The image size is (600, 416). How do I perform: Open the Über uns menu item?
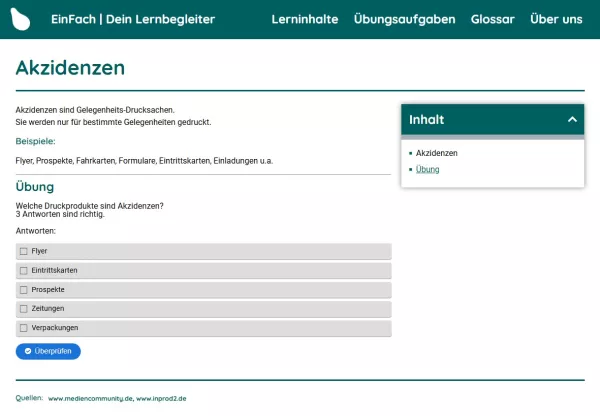point(556,19)
